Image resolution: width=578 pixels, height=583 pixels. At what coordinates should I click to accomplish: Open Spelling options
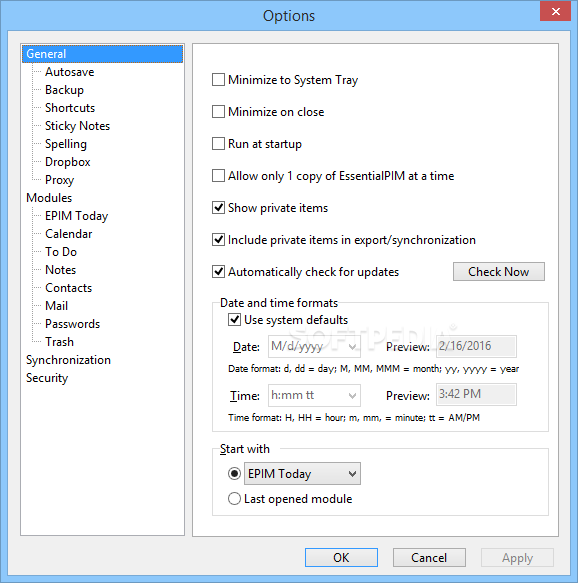[66, 144]
